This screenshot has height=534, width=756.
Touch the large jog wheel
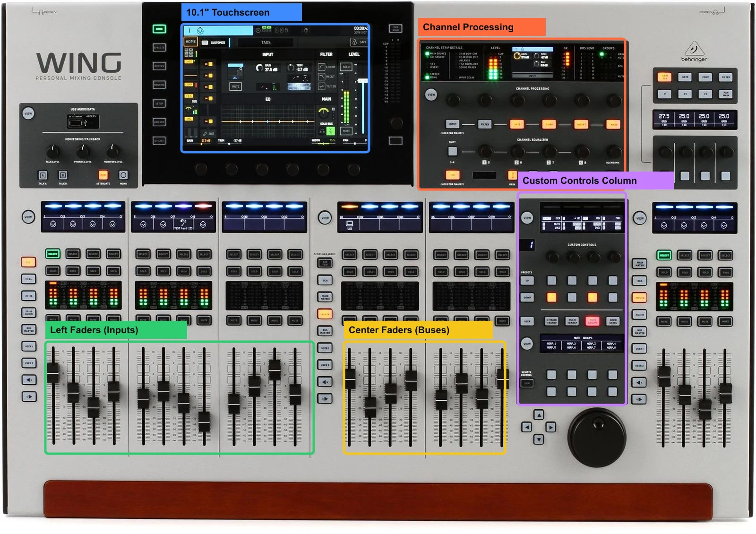(596, 437)
